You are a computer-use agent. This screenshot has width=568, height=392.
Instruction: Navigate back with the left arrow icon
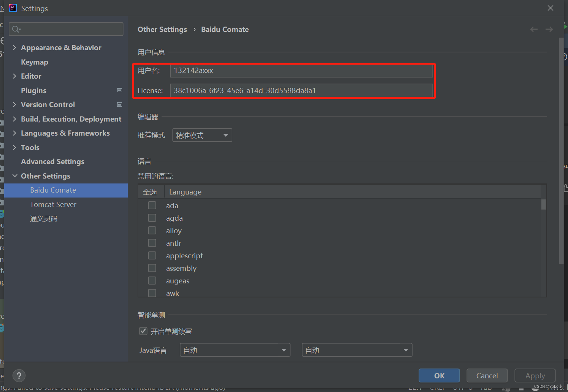(534, 29)
